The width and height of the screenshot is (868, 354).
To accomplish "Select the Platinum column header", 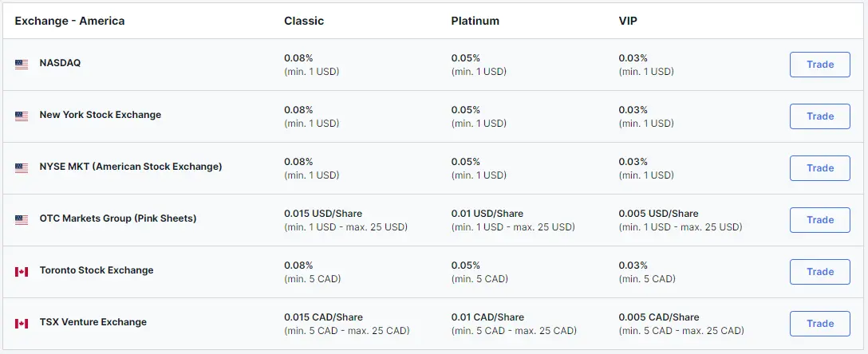I will point(475,21).
